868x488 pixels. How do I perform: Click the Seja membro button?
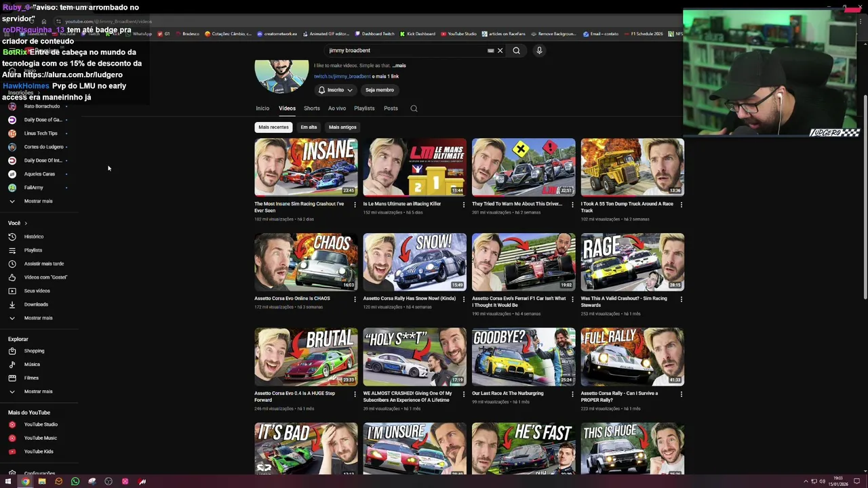380,90
